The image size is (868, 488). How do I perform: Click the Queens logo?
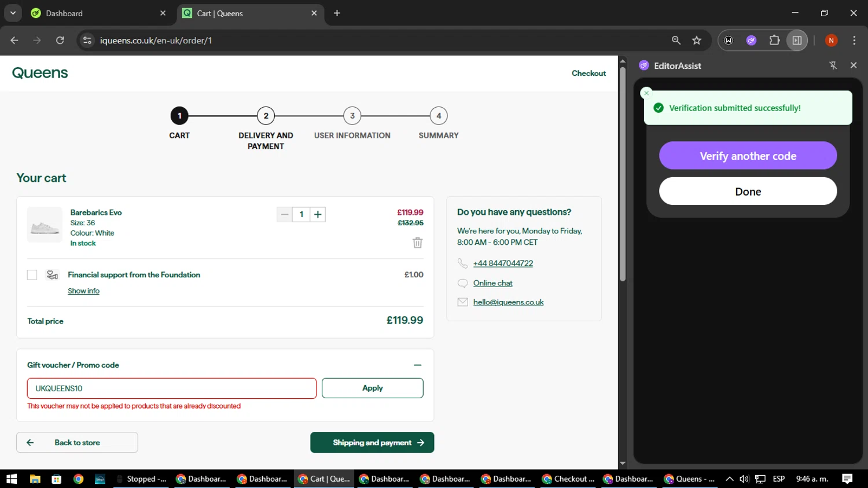[40, 73]
